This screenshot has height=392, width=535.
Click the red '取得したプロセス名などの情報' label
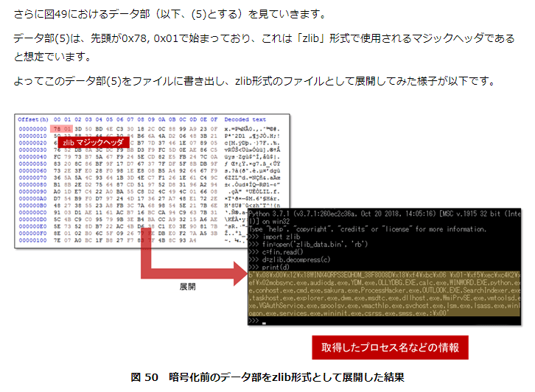tap(390, 347)
